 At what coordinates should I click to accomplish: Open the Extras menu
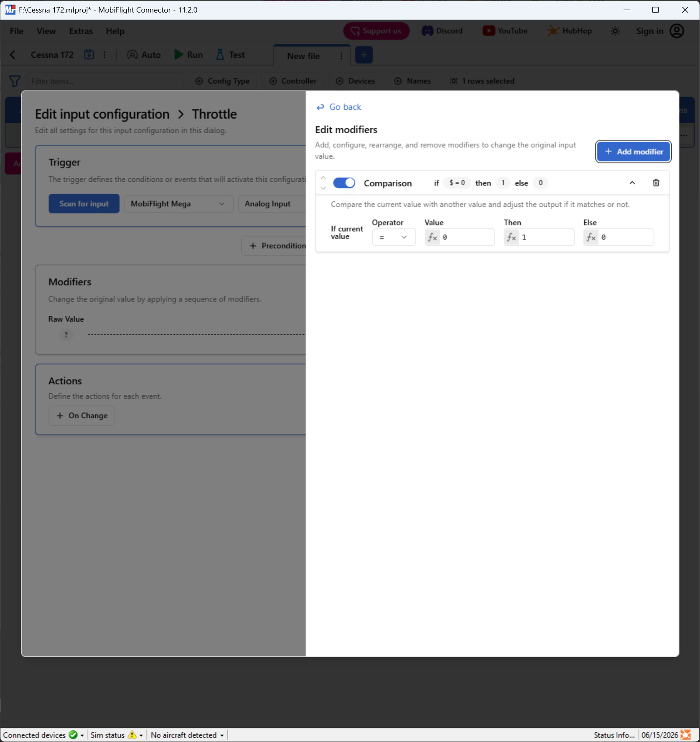pos(81,31)
